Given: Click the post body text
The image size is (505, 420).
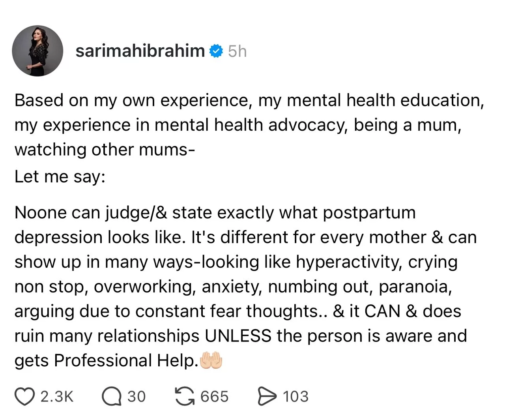Looking at the screenshot, I should 237,237.
